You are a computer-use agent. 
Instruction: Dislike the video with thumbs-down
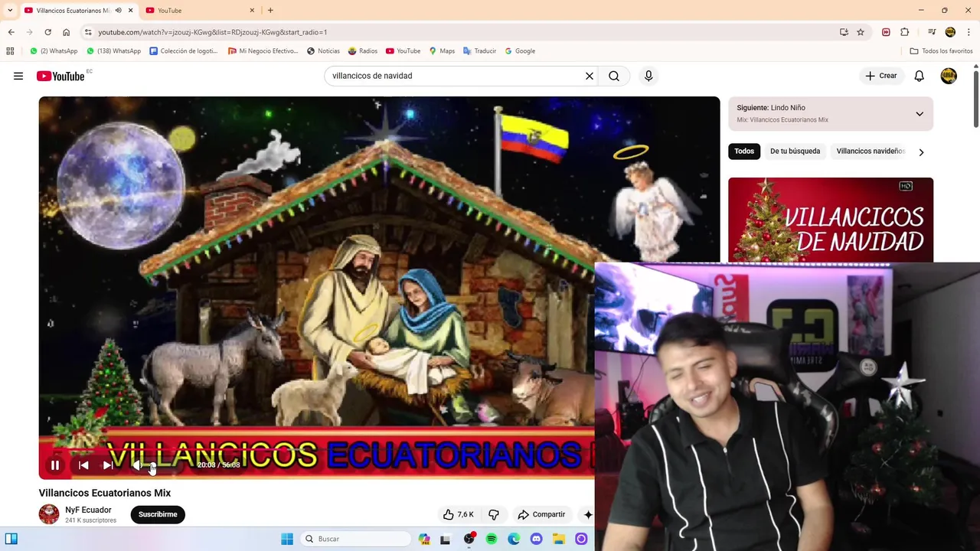click(494, 514)
